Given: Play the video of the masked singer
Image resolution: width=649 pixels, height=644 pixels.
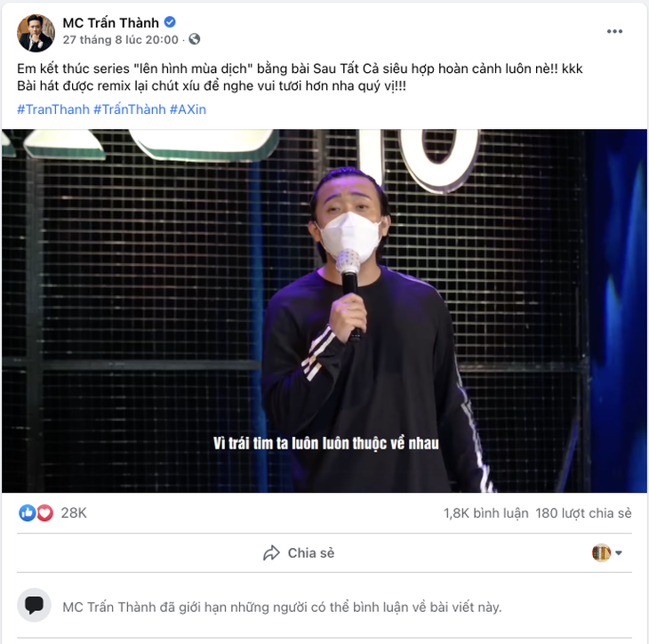Looking at the screenshot, I should 324,311.
